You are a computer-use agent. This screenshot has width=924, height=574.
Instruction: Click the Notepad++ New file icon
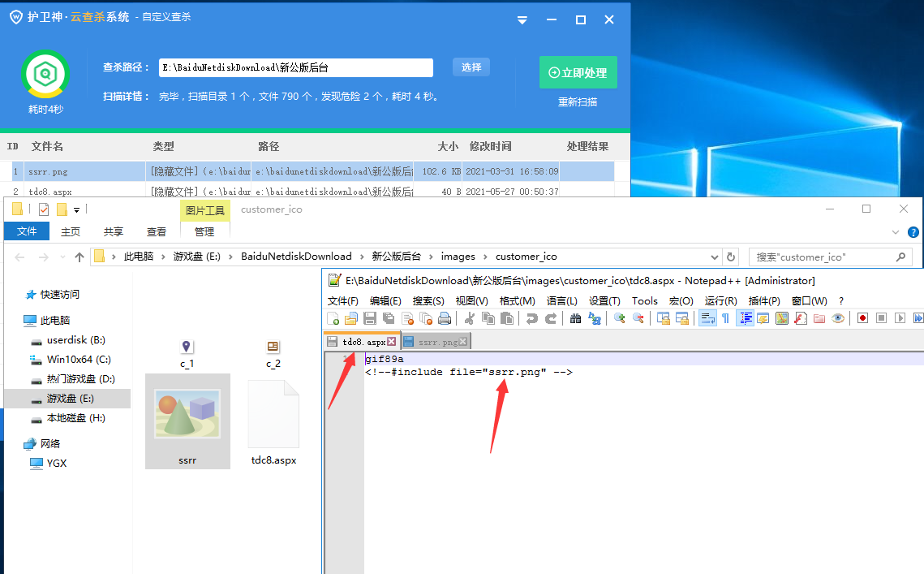point(333,318)
